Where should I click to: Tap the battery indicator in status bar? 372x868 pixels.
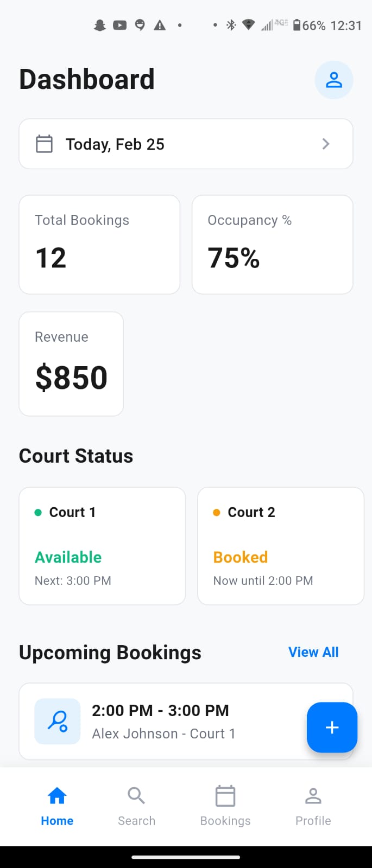[297, 25]
